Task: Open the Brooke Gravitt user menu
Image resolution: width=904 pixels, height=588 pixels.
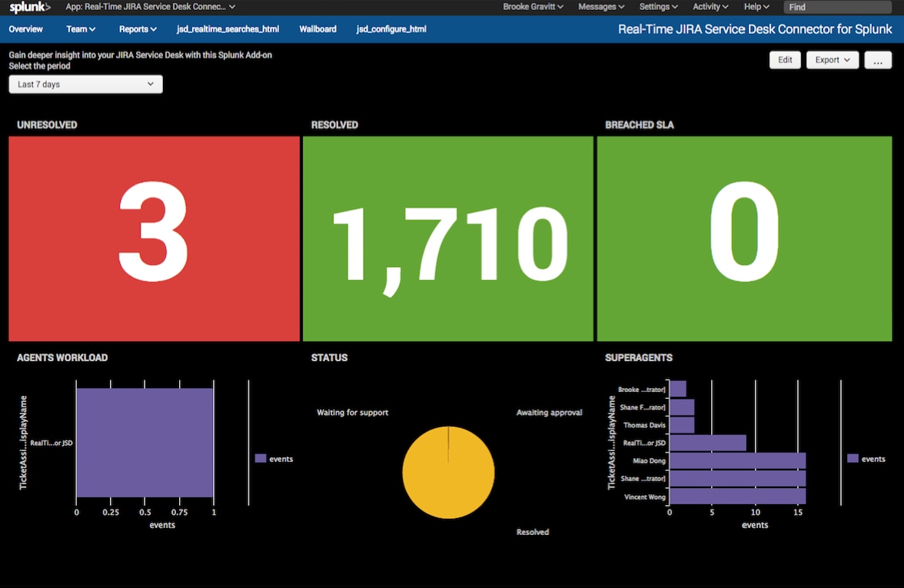Action: pyautogui.click(x=533, y=7)
